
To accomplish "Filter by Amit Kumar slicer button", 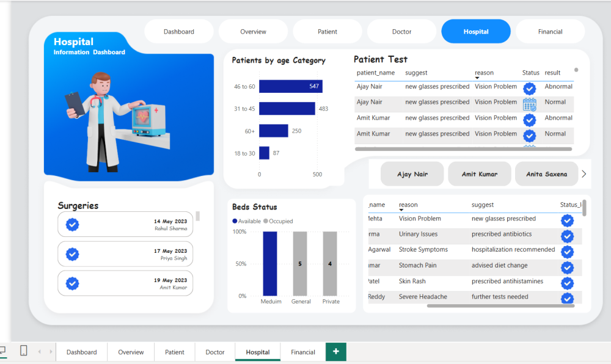I will tap(479, 174).
